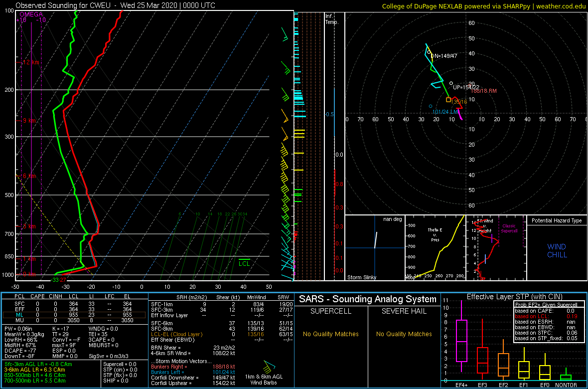The width and height of the screenshot is (588, 389).
Task: Click the Effective Layer STP (with CIN) title
Action: (x=514, y=297)
